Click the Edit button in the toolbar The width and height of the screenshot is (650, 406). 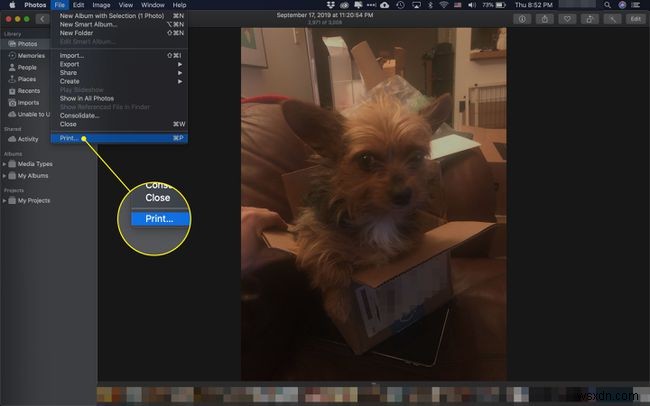635,19
